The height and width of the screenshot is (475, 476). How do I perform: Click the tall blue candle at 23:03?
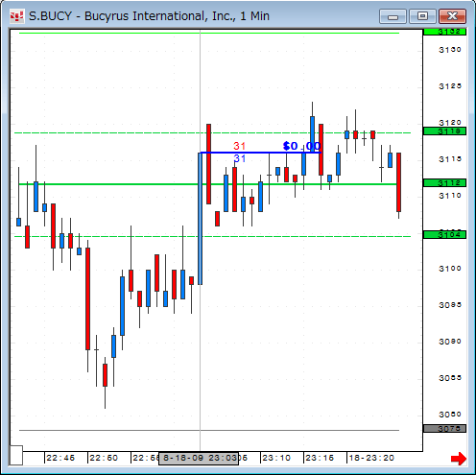201,219
